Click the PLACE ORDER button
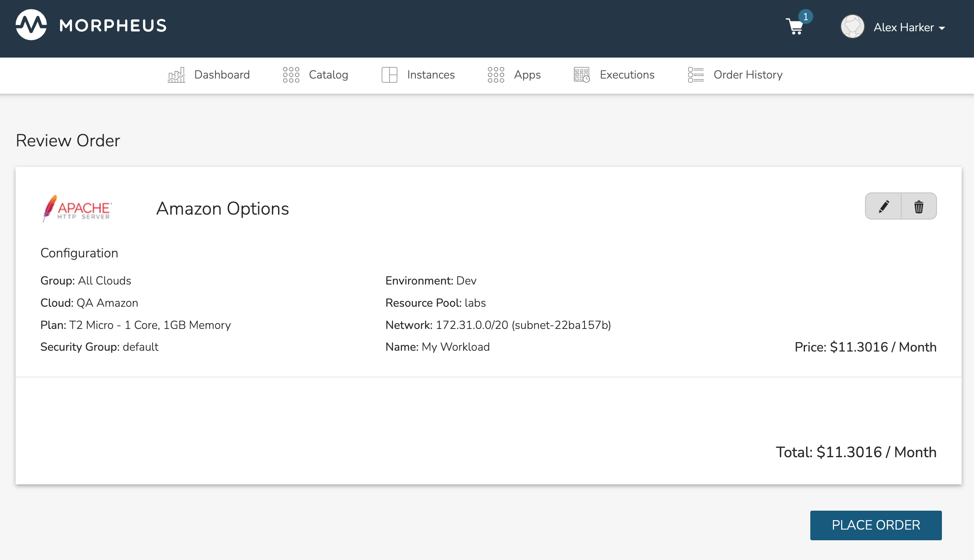 tap(875, 525)
